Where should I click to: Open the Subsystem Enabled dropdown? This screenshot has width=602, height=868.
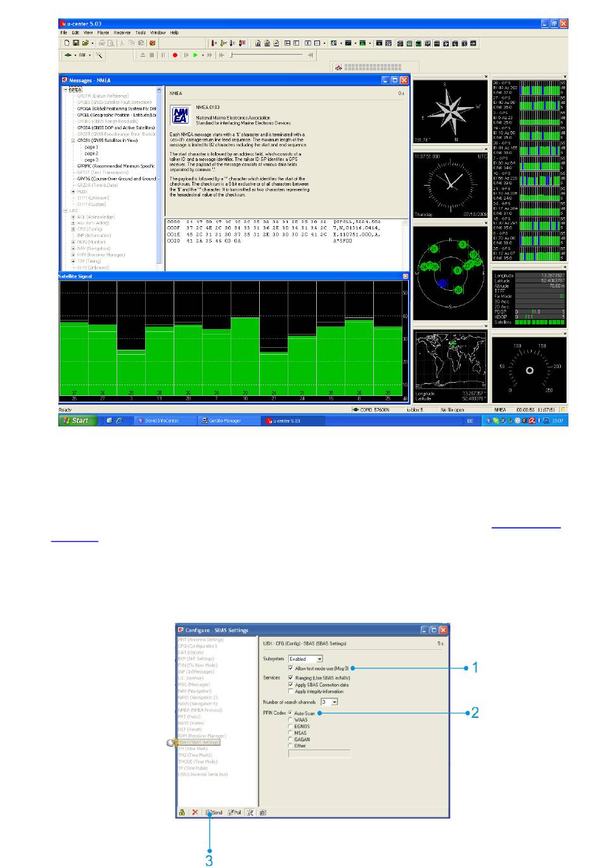(x=319, y=659)
